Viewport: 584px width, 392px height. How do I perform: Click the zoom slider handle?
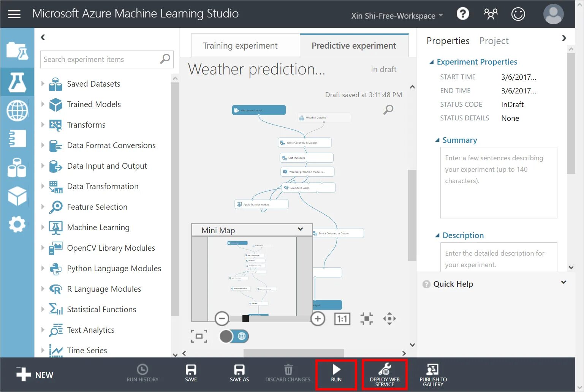pos(245,318)
